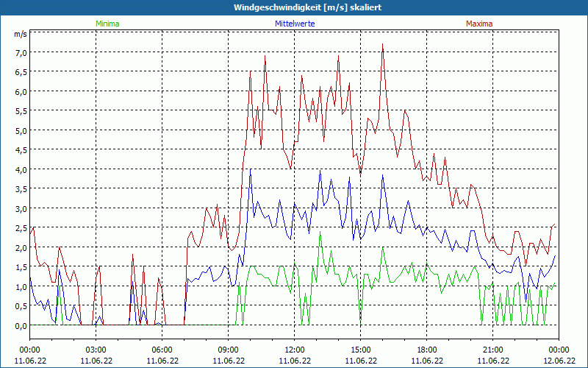Click the '6,5' y-axis value
The image size is (588, 368).
(x=21, y=73)
